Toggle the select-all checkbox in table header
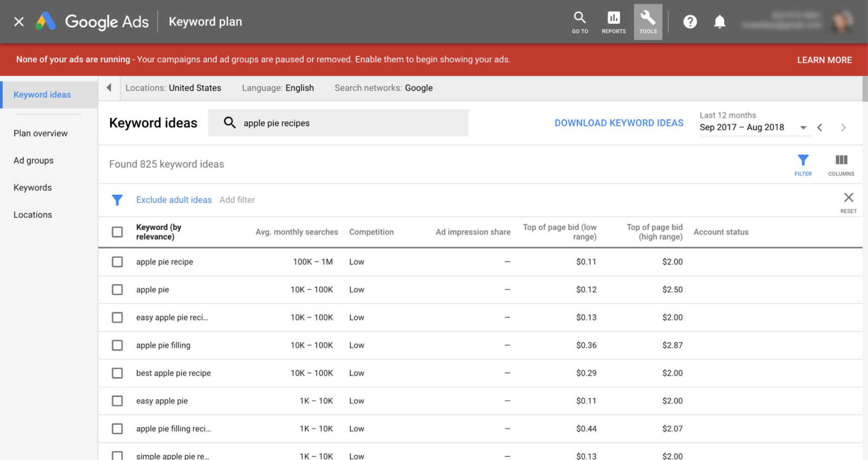 tap(117, 232)
